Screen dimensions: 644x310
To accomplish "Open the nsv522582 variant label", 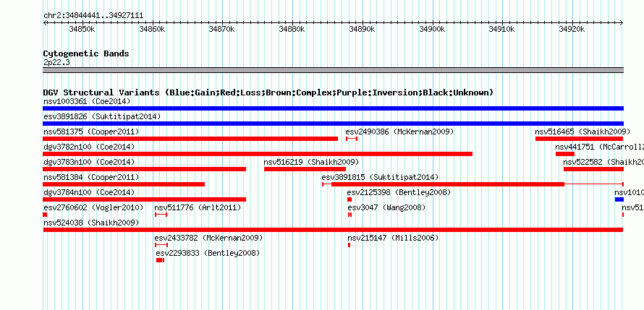I will tap(603, 163).
